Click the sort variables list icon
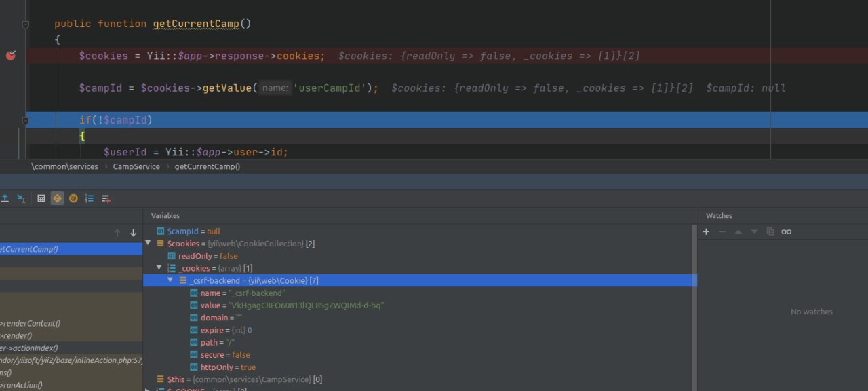 coord(90,198)
